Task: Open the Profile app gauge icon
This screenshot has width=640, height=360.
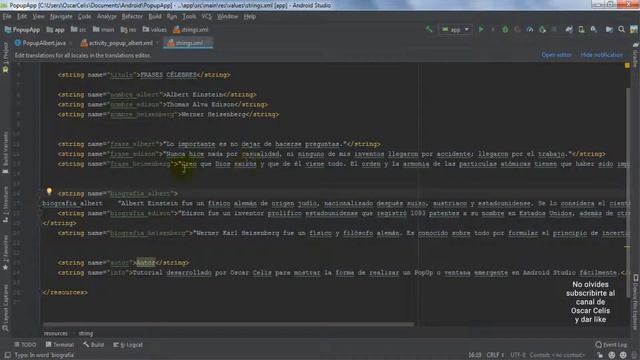Action: pyautogui.click(x=530, y=29)
